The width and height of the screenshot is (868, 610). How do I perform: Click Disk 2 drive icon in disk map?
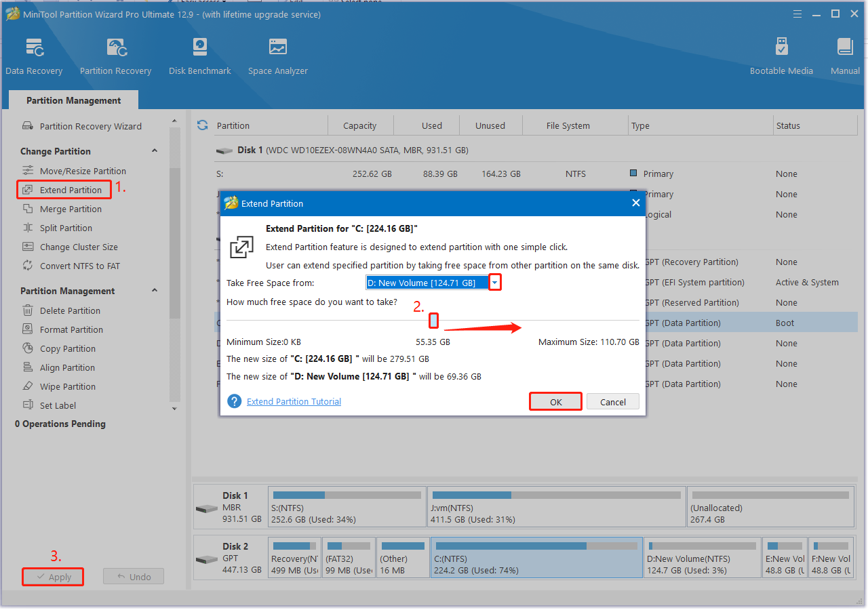tap(207, 560)
